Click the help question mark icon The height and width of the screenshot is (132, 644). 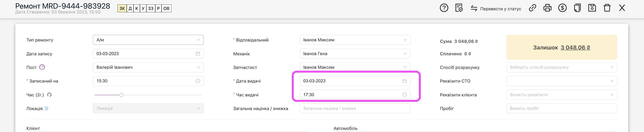444,8
